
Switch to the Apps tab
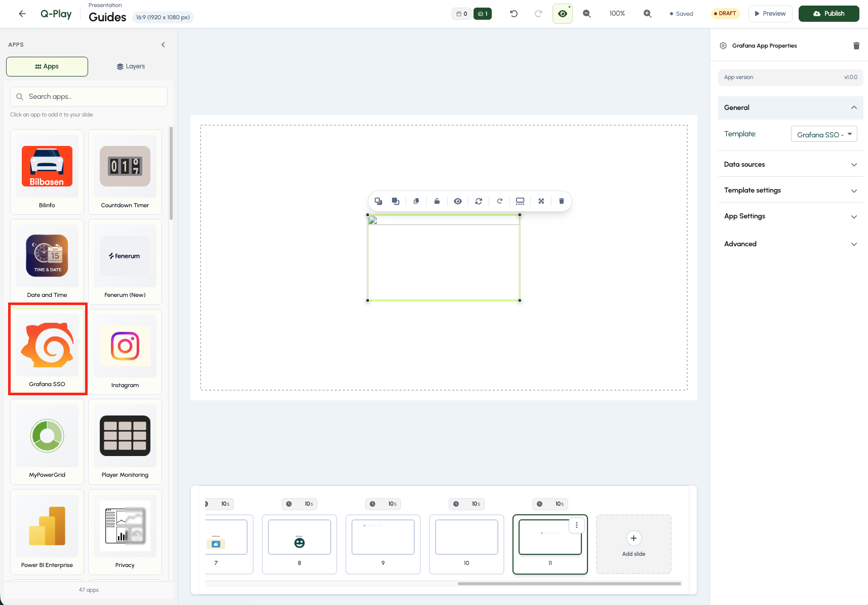(x=47, y=66)
